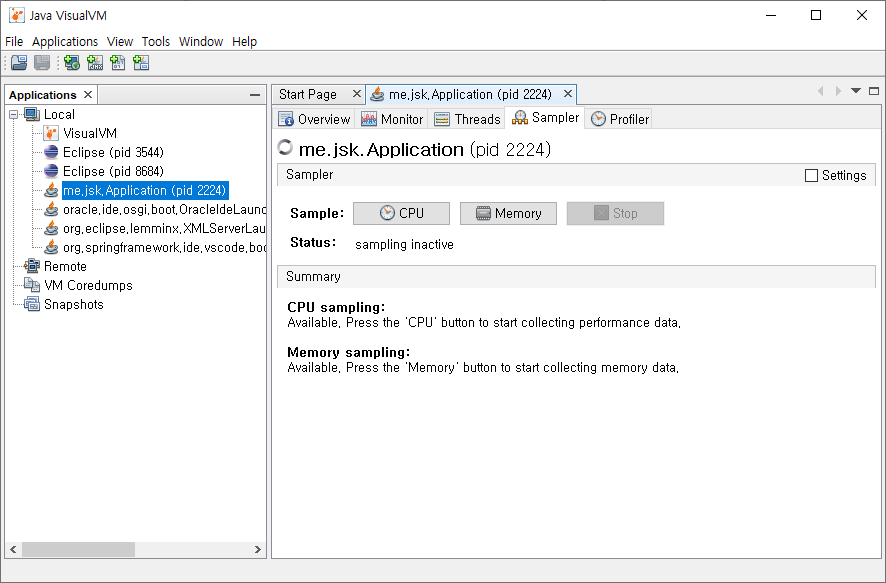The width and height of the screenshot is (886, 583).
Task: Click the VisualVM node icon
Action: point(51,133)
